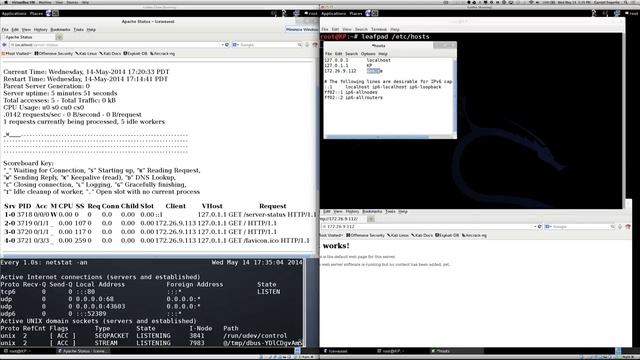
Task: Open Aircrack-ng bookmark in left browser
Action: pyautogui.click(x=162, y=53)
